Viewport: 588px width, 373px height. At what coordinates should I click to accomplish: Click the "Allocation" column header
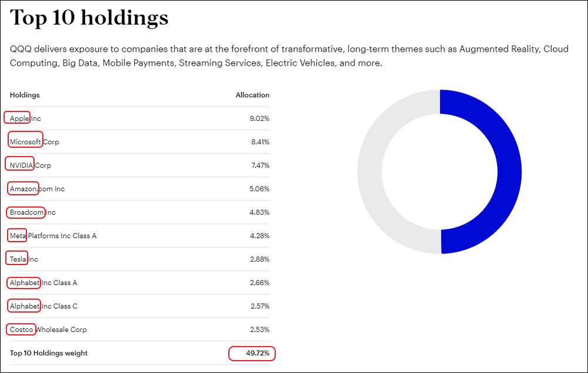click(252, 95)
